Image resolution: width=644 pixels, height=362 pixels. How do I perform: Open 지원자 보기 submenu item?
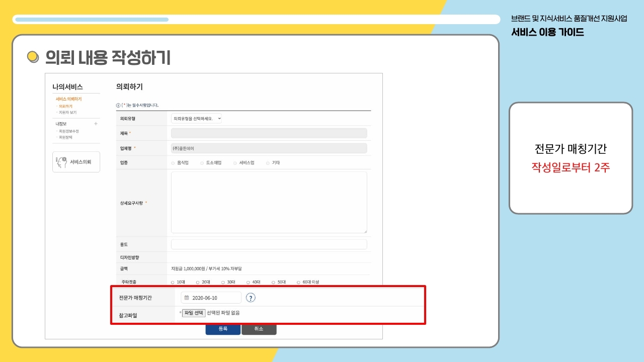tap(67, 112)
